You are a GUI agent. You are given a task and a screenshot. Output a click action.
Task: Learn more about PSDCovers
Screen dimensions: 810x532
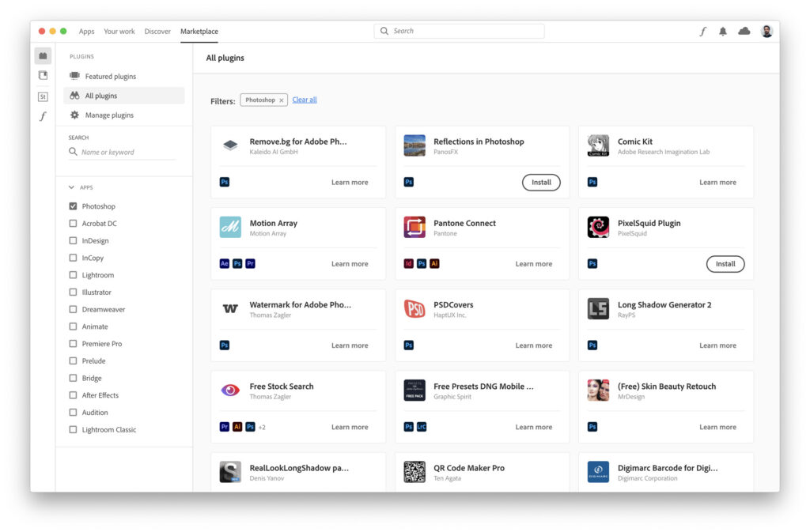tap(534, 345)
